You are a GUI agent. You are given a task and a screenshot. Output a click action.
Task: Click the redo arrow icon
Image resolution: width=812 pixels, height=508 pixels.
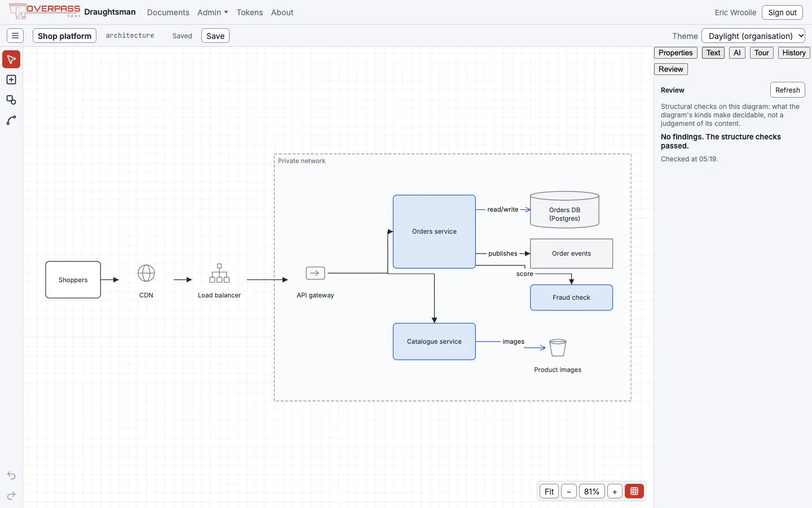coord(11,496)
